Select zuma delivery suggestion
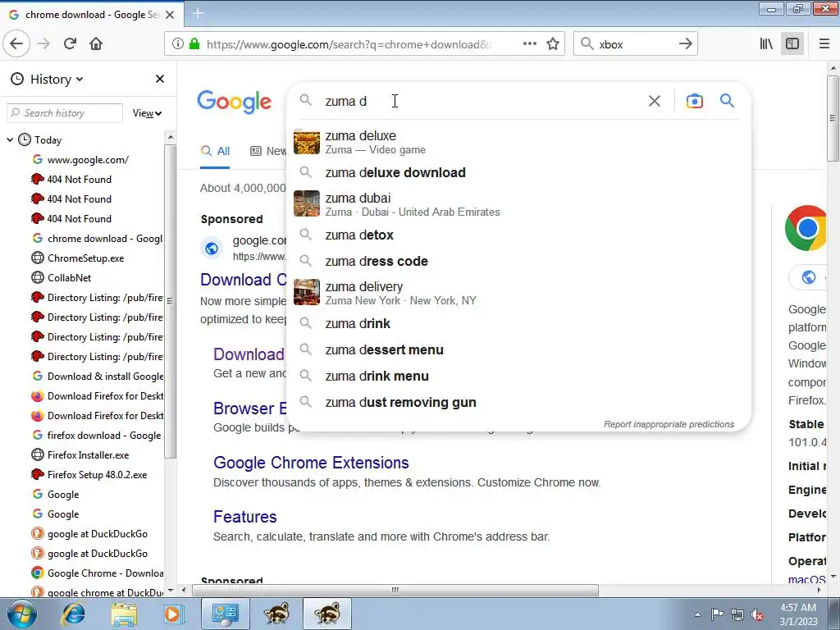This screenshot has height=630, width=840. pos(518,293)
